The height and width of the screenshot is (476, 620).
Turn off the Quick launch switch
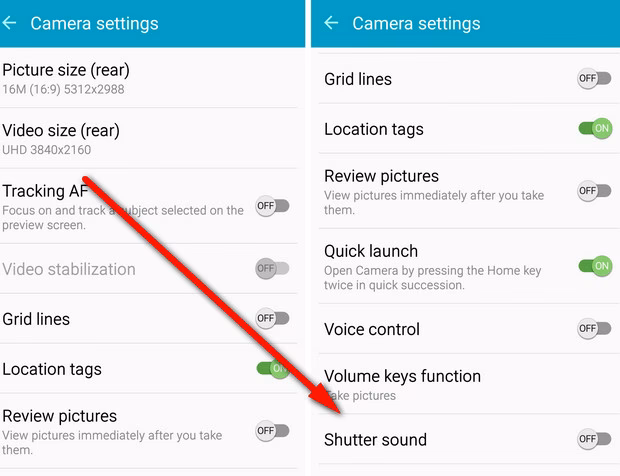[595, 266]
